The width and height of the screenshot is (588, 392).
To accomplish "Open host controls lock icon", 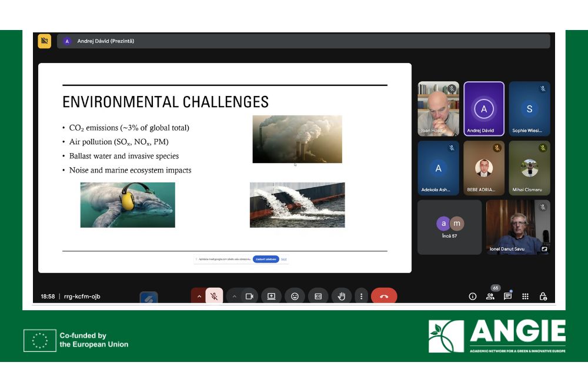I will 543,297.
